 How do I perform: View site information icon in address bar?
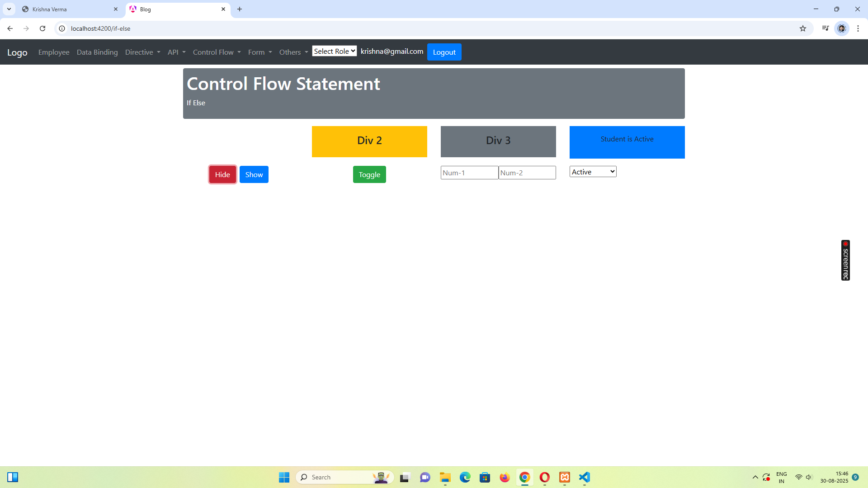(x=62, y=28)
